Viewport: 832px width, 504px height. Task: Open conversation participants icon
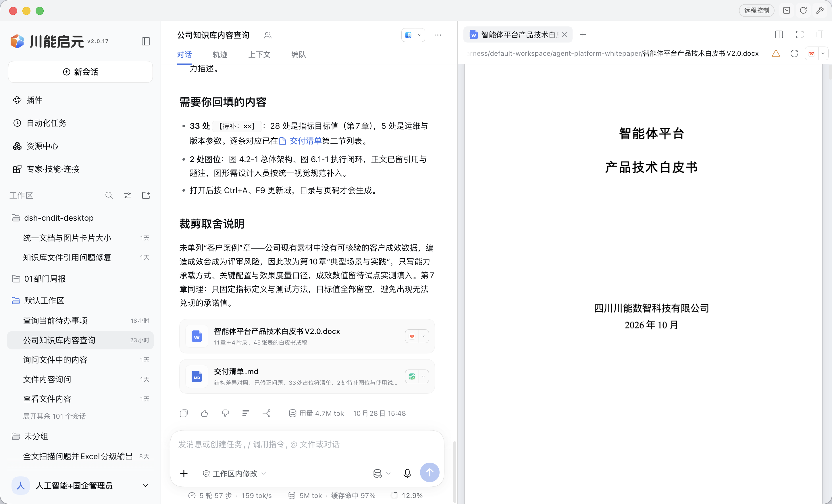pyautogui.click(x=268, y=35)
